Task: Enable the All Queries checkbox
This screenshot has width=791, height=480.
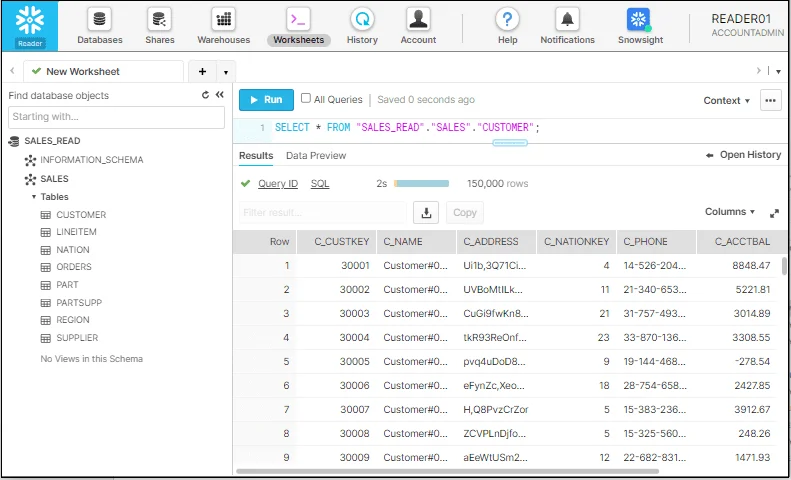Action: [306, 98]
